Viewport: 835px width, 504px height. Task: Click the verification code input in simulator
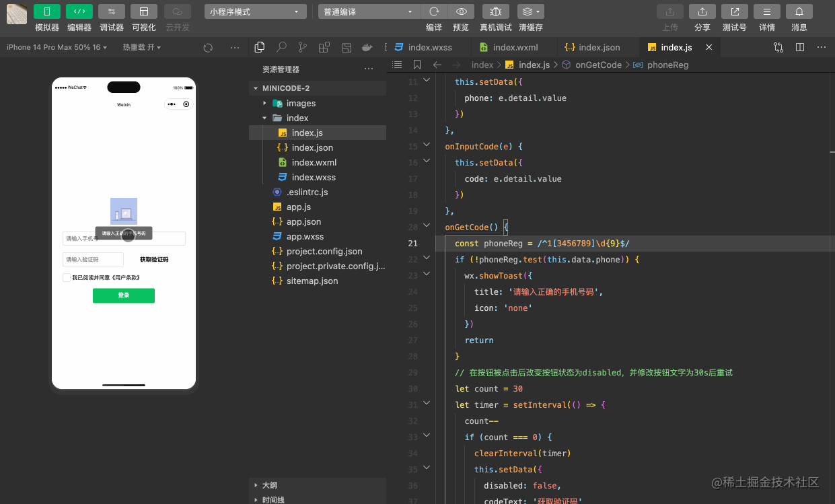click(x=93, y=259)
